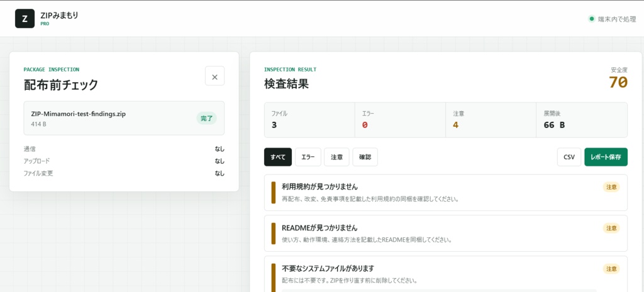
Task: Click the PRO label under app title
Action: pos(45,24)
